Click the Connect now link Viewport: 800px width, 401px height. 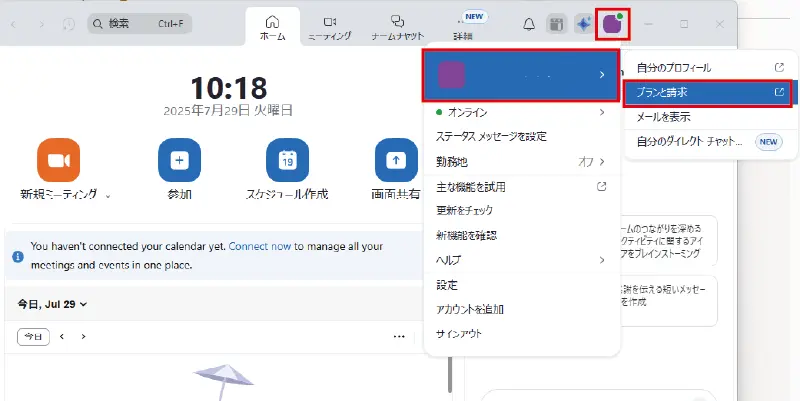(x=260, y=246)
